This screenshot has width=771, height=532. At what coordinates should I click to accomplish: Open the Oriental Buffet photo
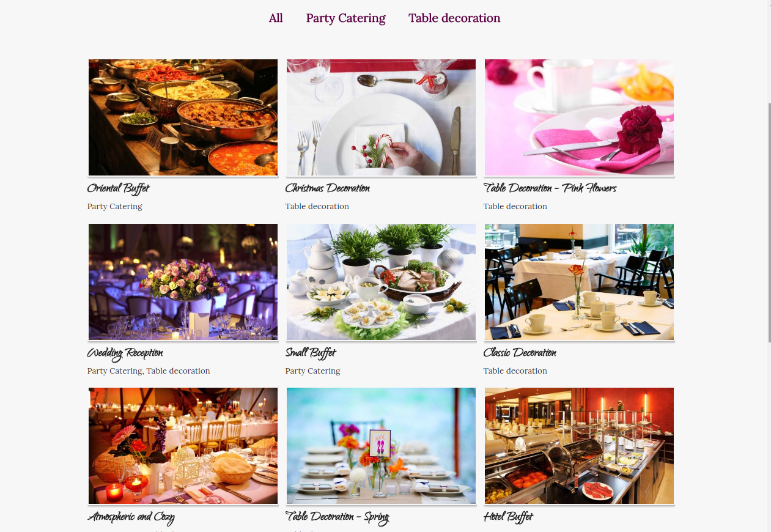pyautogui.click(x=183, y=117)
